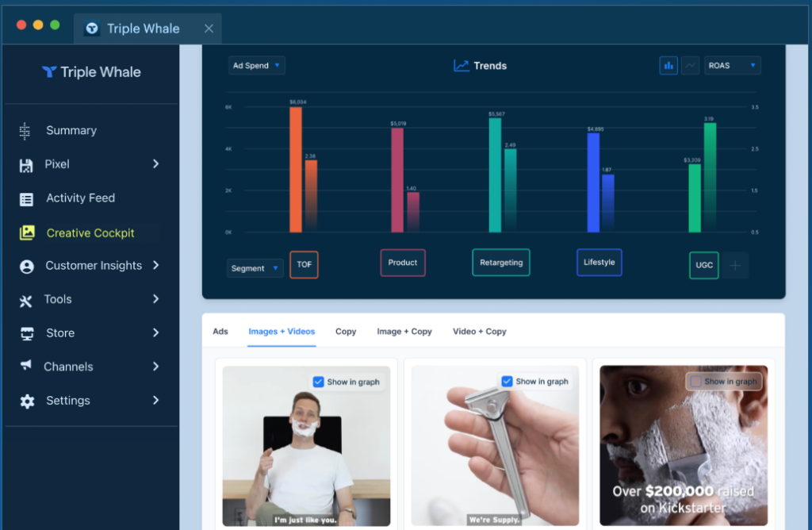812x530 pixels.
Task: Expand the Channels sidebar submenu
Action: 155,367
